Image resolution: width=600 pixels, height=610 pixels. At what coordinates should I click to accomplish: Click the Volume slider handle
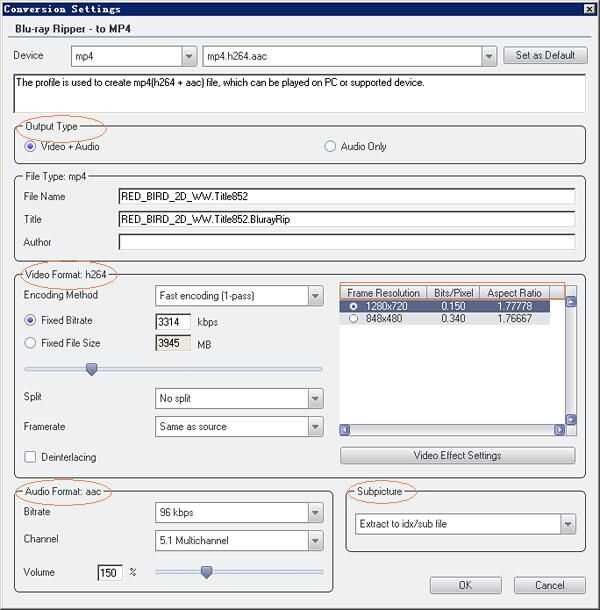(207, 572)
